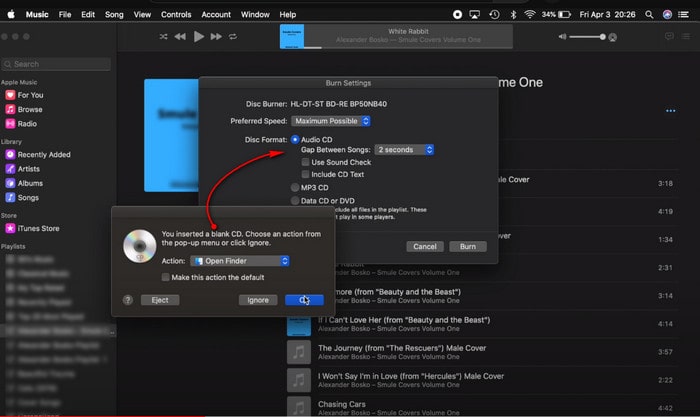Toggle repeat mode
The width and height of the screenshot is (700, 417).
(233, 37)
